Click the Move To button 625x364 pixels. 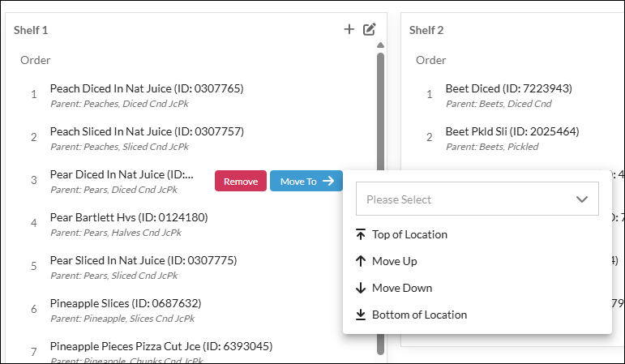click(306, 181)
